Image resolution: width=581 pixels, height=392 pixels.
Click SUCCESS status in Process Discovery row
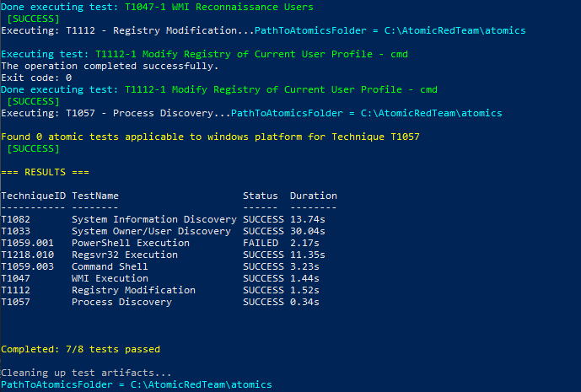click(x=263, y=302)
